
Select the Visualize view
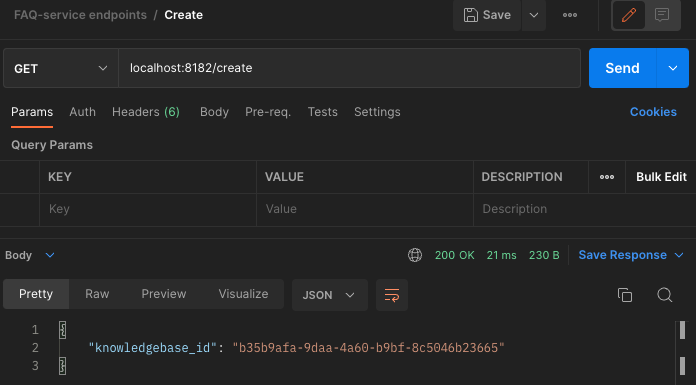(x=243, y=294)
